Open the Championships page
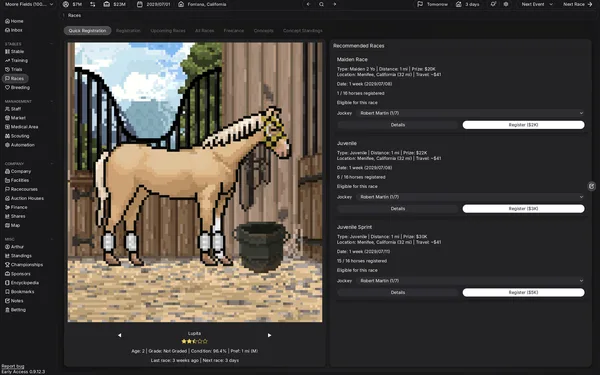 [x=24, y=264]
